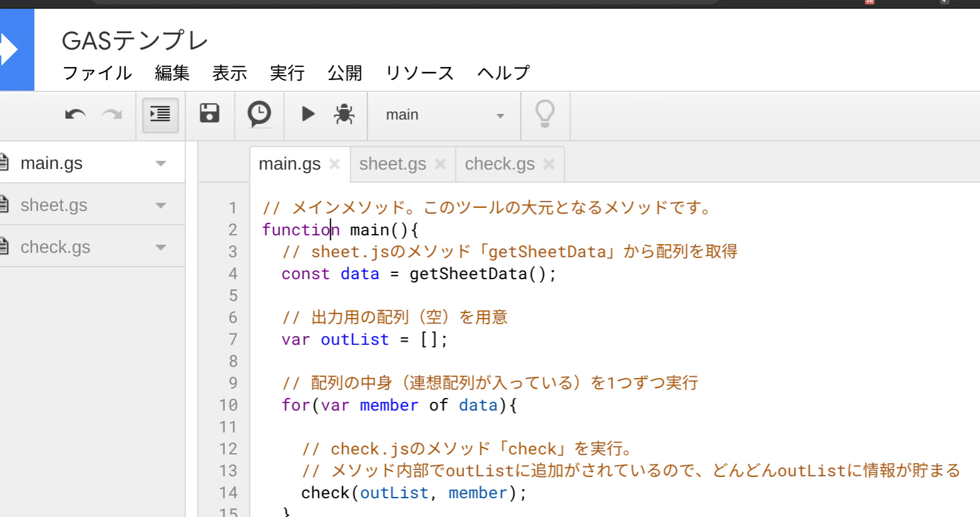Close the sheet.gs editor tab
This screenshot has width=980, height=517.
440,164
